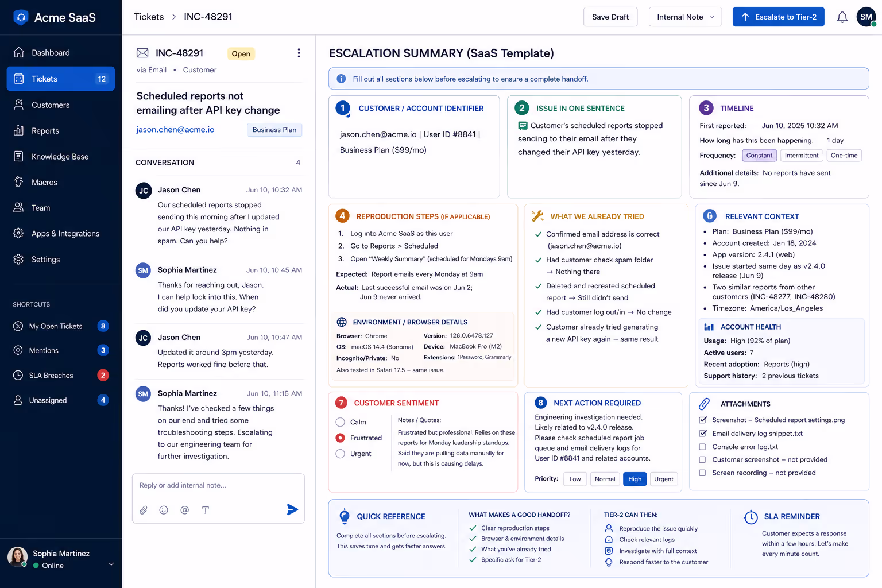
Task: Set frequency to One-time
Action: (x=844, y=155)
